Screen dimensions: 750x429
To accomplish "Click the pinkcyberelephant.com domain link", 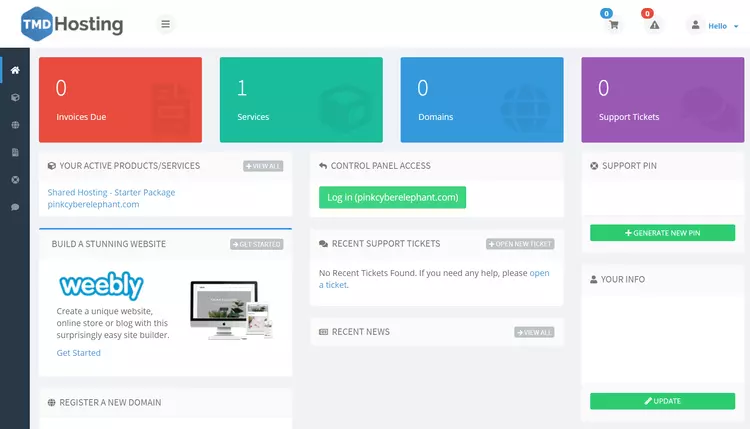I will pyautogui.click(x=93, y=204).
